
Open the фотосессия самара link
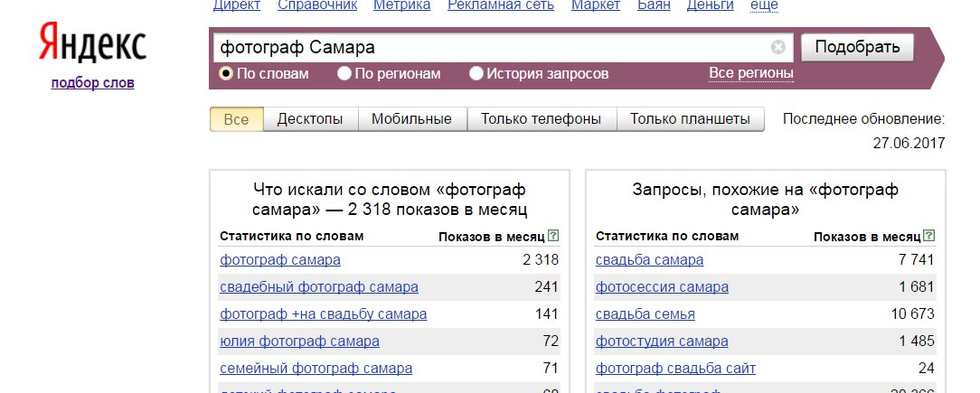662,287
